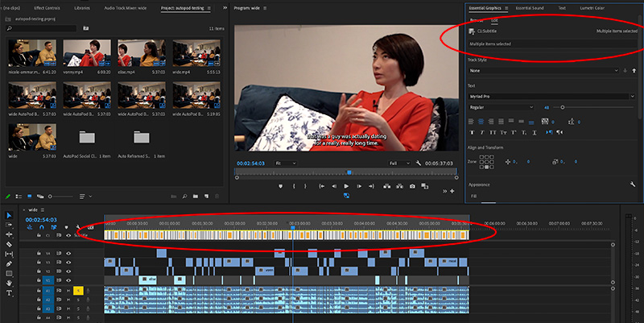Open Track Style None dropdown

coord(544,71)
